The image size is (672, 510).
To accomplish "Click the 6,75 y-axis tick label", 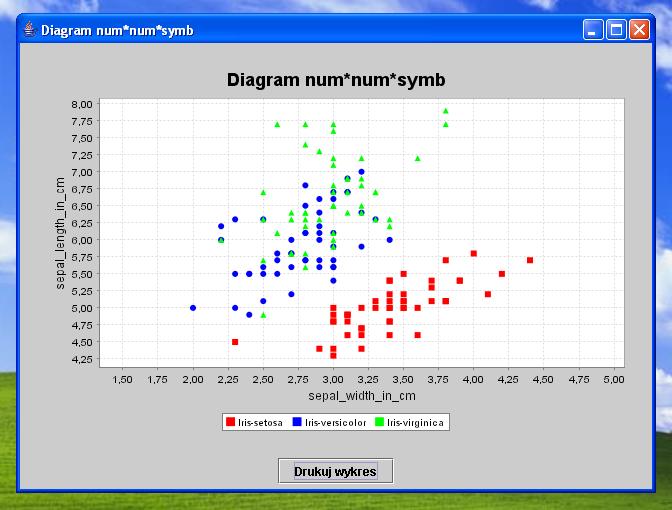I will 82,189.
